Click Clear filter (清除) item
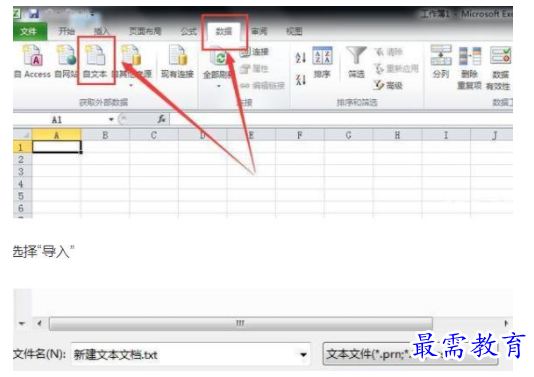The height and width of the screenshot is (377, 534). tap(388, 52)
